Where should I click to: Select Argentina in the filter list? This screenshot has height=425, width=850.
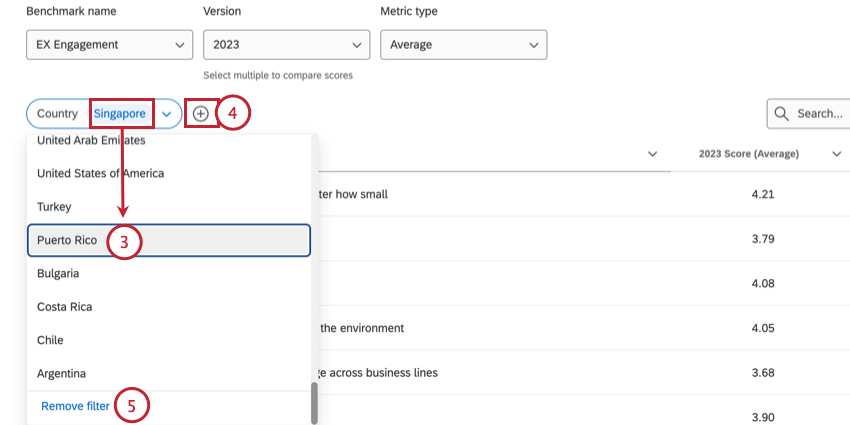61,373
